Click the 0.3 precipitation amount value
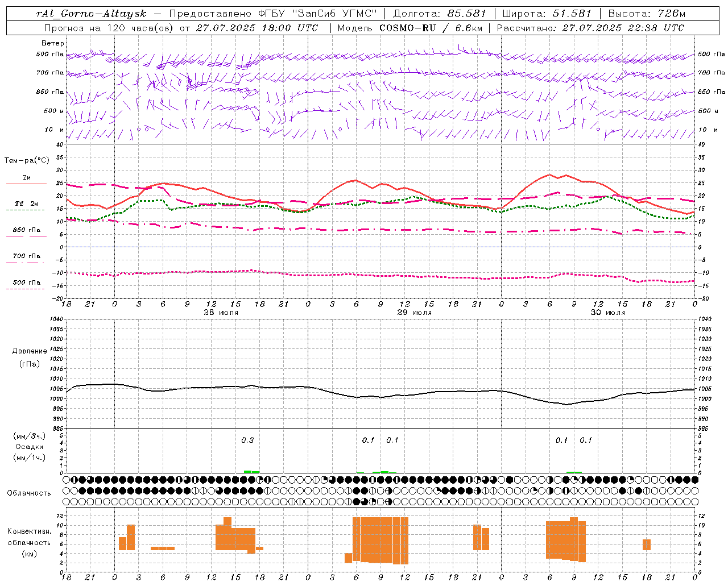 click(247, 440)
